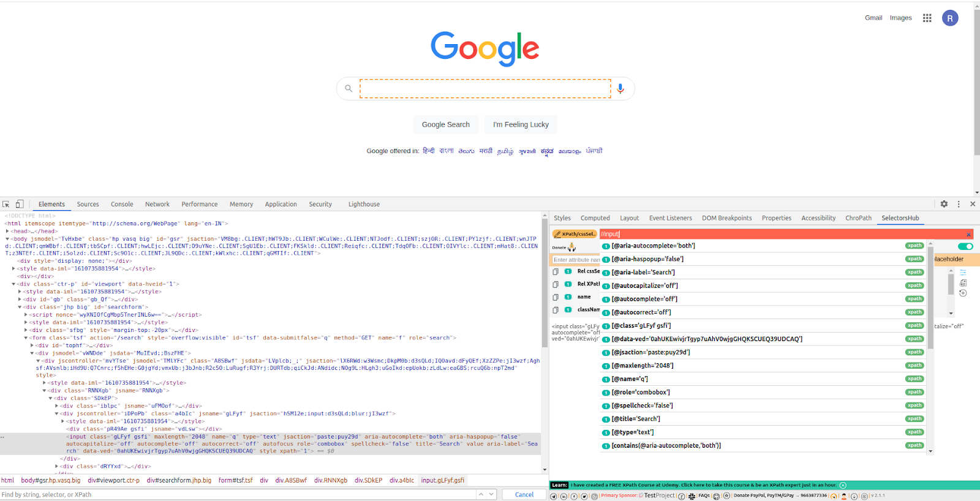980x501 pixels.
Task: Click the star rating icon in footer
Action: click(726, 496)
